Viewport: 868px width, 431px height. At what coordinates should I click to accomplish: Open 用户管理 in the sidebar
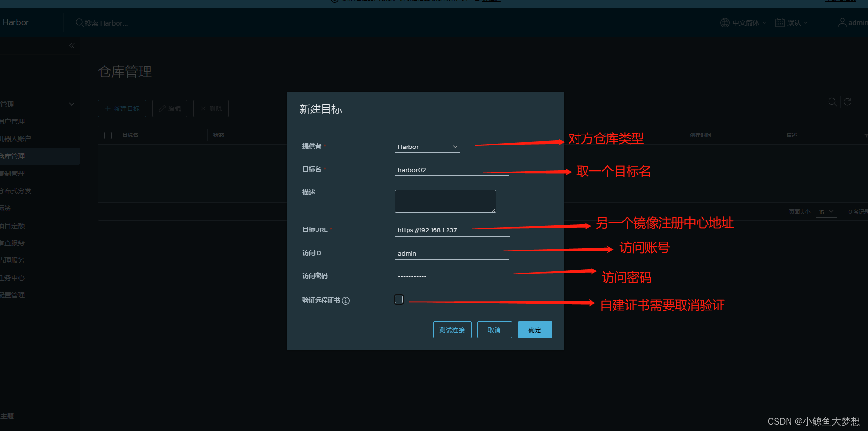click(x=12, y=121)
